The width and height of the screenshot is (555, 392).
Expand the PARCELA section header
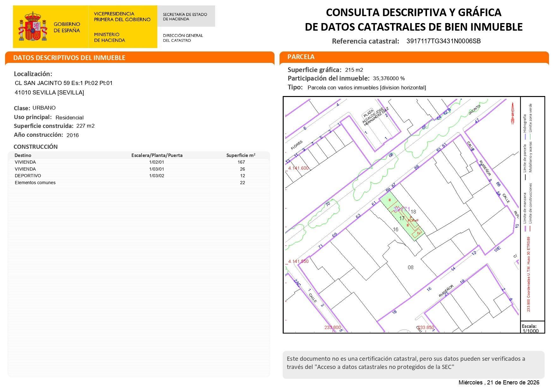[301, 57]
